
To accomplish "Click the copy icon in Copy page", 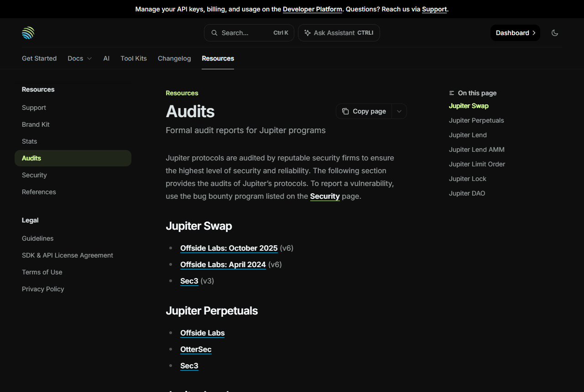I will [x=345, y=111].
